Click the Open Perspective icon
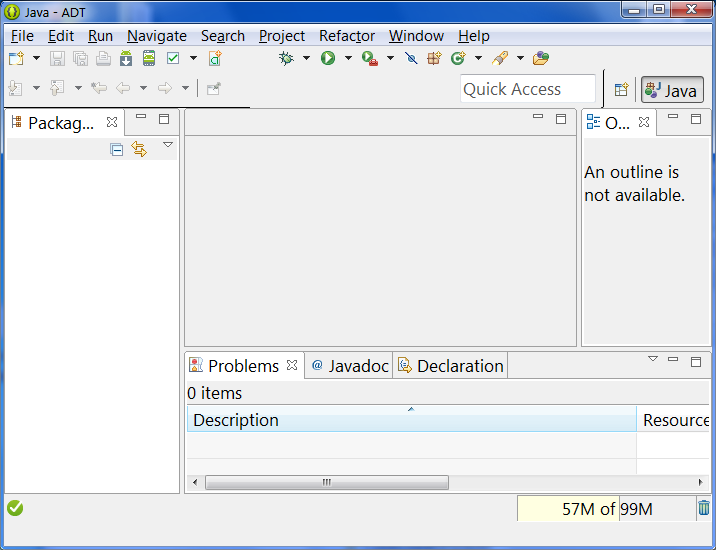The image size is (716, 550). (x=621, y=89)
